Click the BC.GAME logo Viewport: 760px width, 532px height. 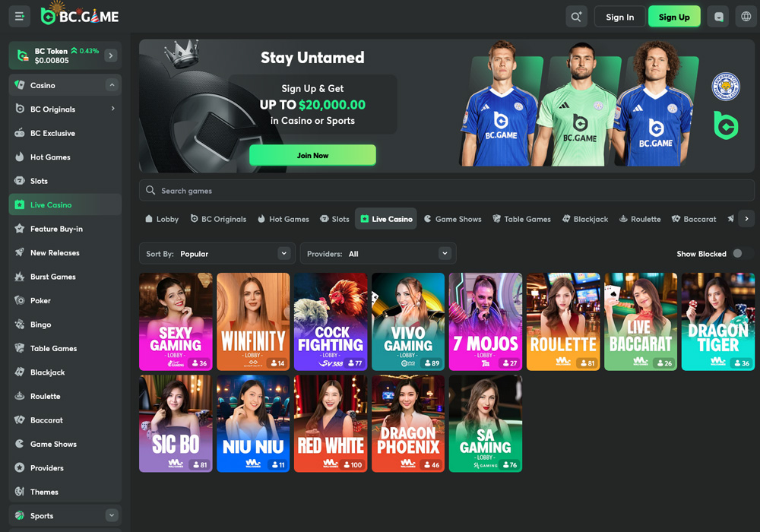point(80,17)
